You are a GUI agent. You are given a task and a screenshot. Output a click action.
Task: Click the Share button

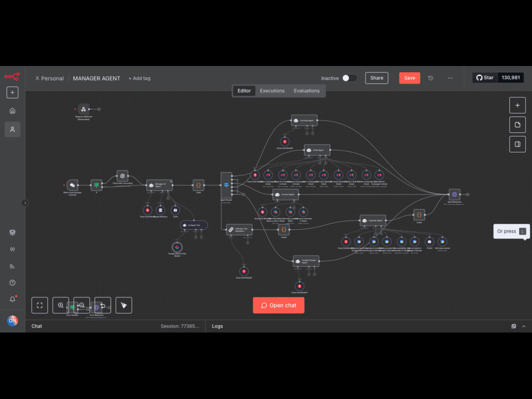click(x=377, y=78)
